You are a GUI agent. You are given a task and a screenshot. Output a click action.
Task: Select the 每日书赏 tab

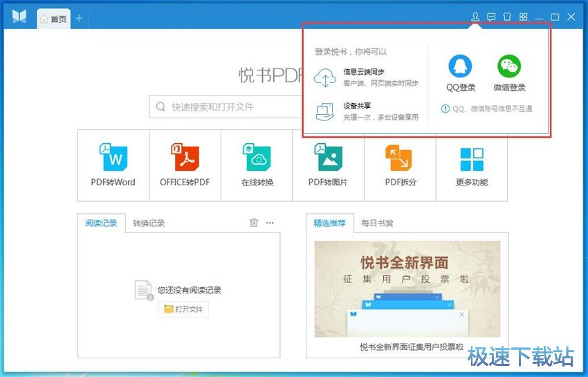[x=377, y=223]
